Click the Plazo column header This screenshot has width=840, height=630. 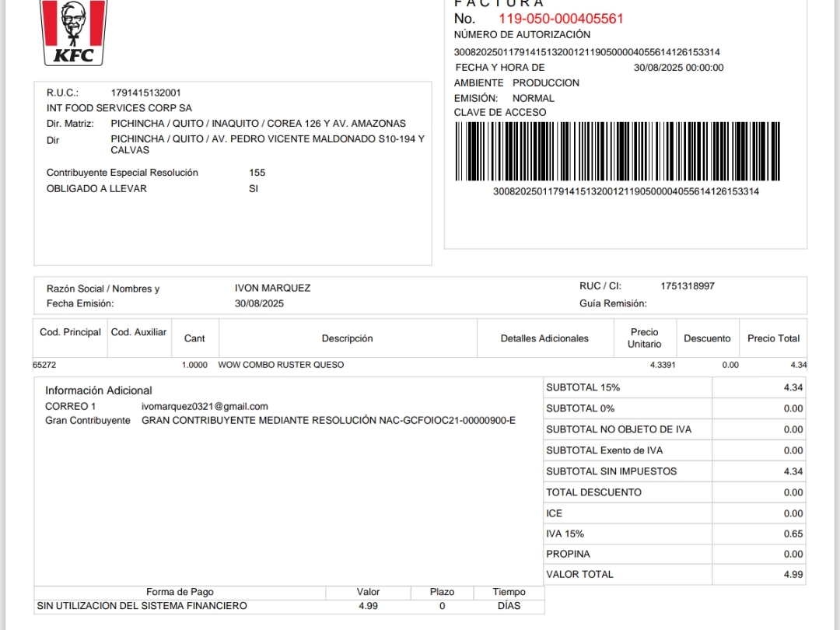point(442,592)
